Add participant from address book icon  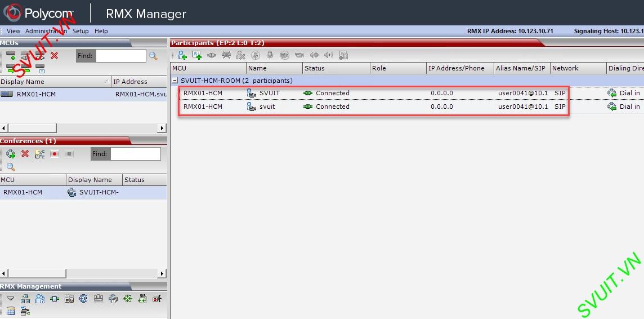[196, 55]
